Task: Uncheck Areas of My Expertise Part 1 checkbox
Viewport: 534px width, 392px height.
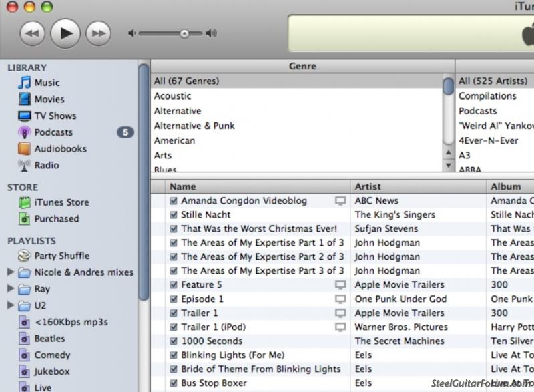Action: point(174,243)
